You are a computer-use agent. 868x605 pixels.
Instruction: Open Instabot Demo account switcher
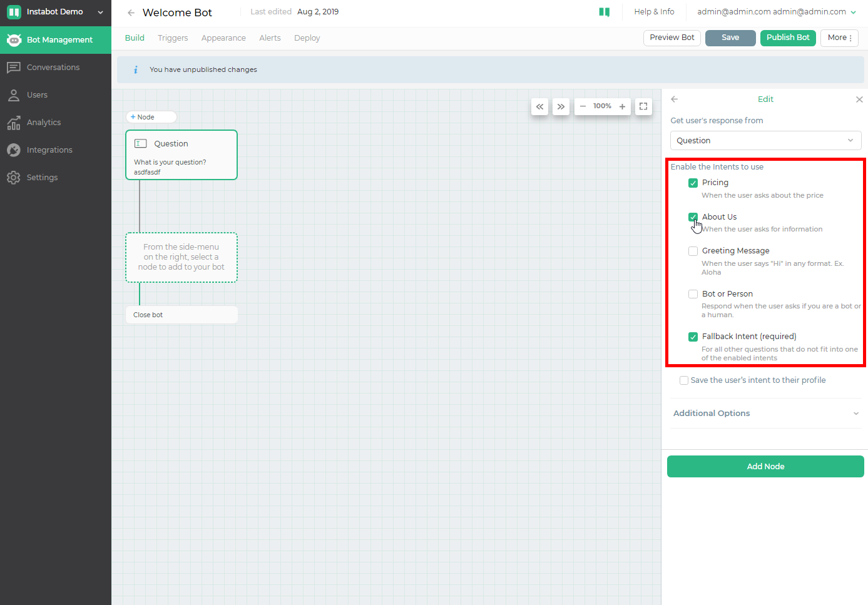point(56,12)
